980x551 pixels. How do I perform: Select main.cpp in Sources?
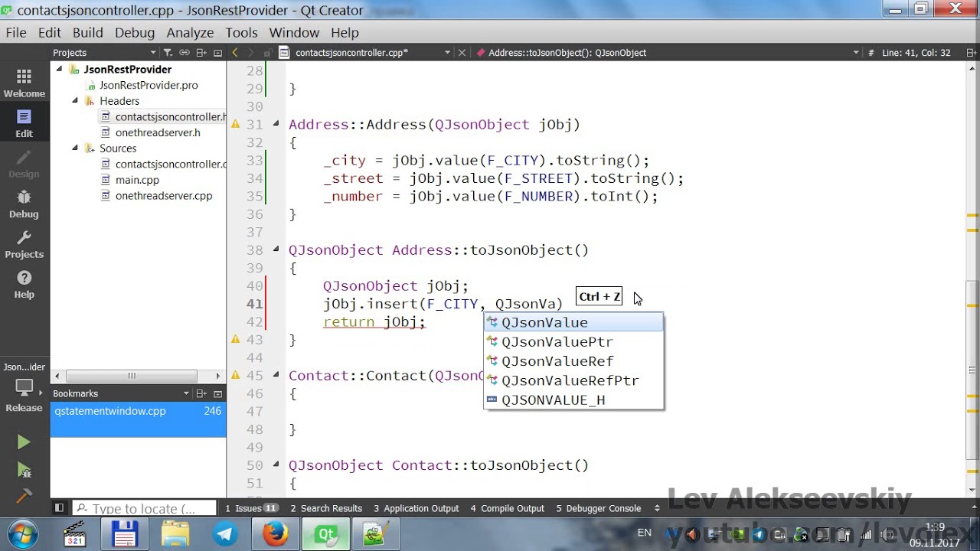pos(137,180)
